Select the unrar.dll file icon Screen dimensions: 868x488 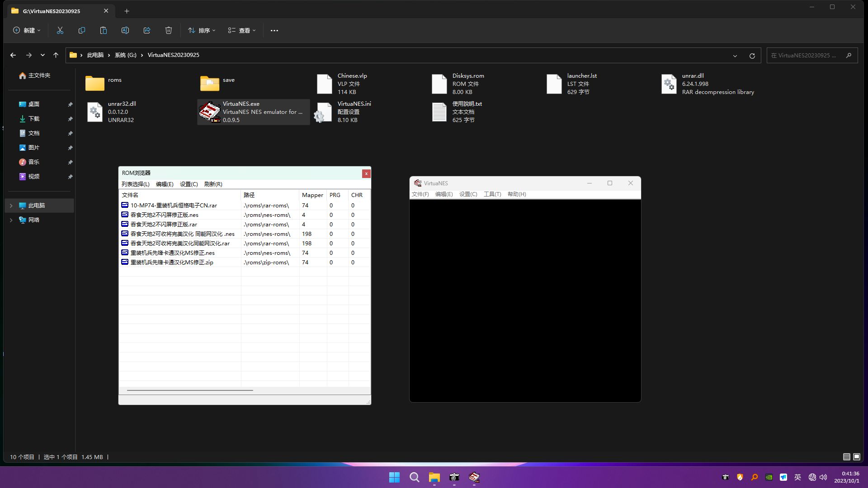pos(669,84)
